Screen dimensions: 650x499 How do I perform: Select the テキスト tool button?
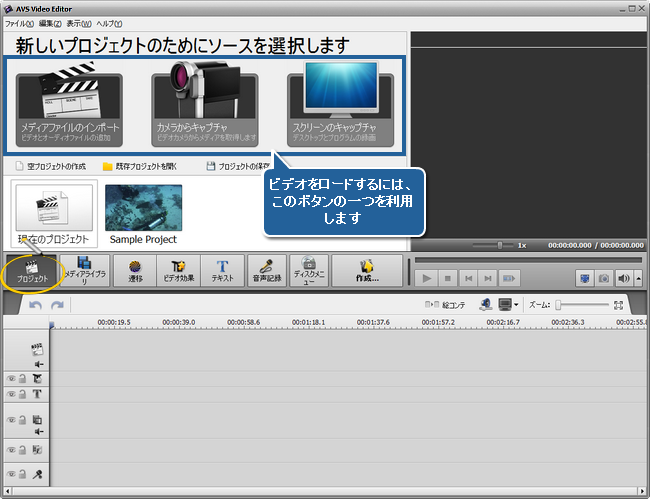pyautogui.click(x=222, y=270)
